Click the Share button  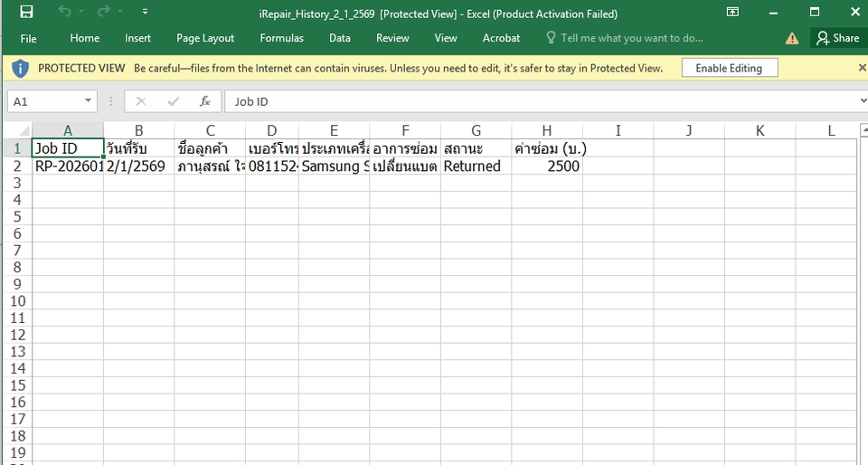838,38
